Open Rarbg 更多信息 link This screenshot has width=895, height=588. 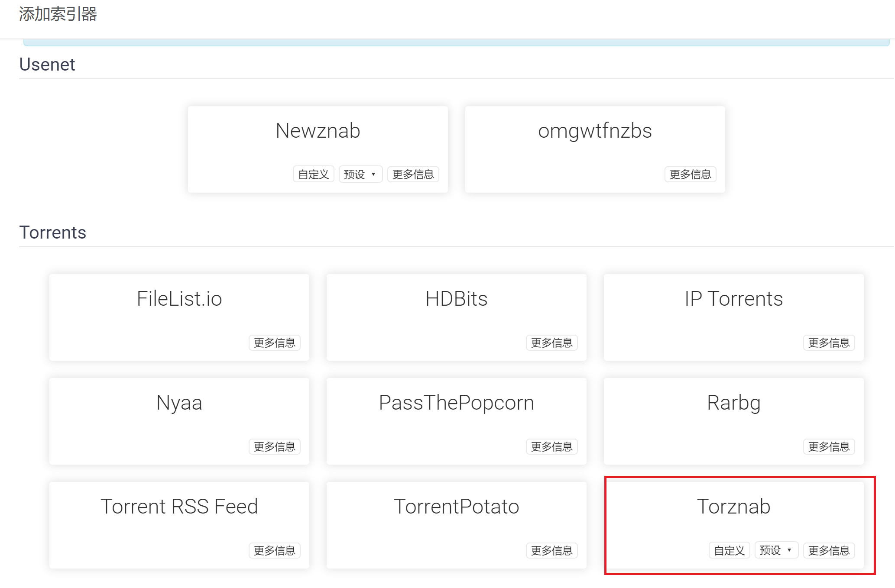829,446
